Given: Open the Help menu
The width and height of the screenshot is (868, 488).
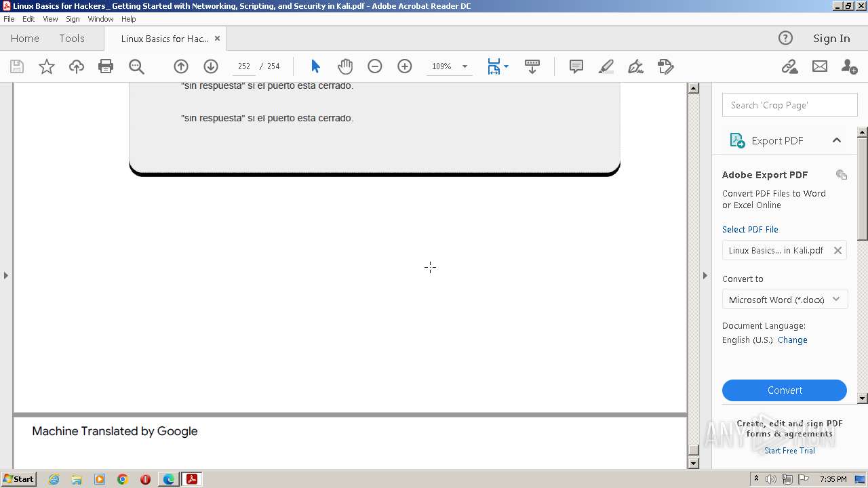Looking at the screenshot, I should [x=129, y=19].
